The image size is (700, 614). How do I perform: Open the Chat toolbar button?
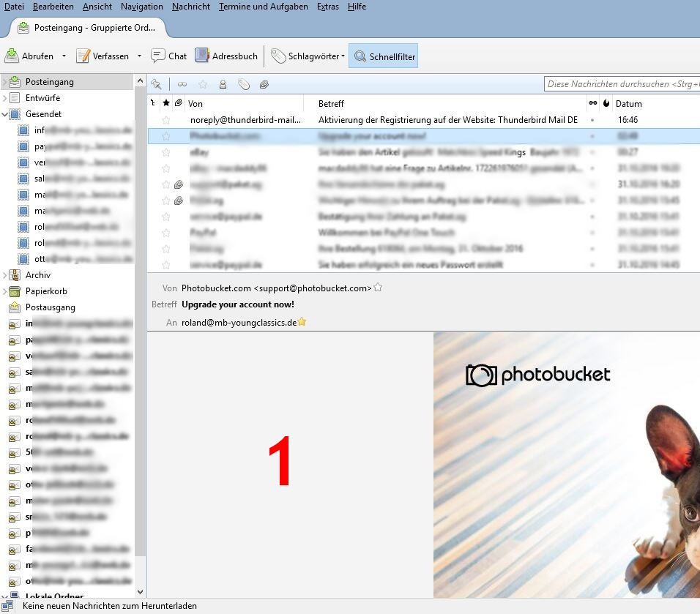[x=168, y=56]
